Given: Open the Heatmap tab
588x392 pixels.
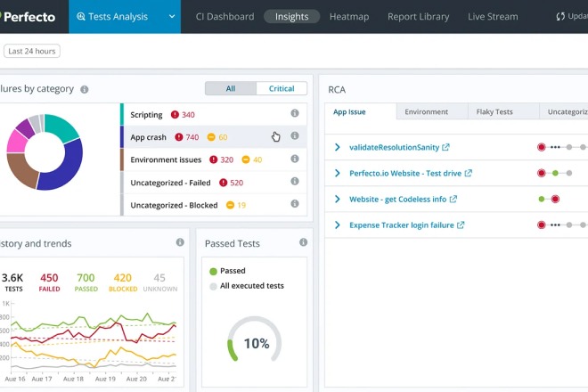Looking at the screenshot, I should [x=349, y=16].
